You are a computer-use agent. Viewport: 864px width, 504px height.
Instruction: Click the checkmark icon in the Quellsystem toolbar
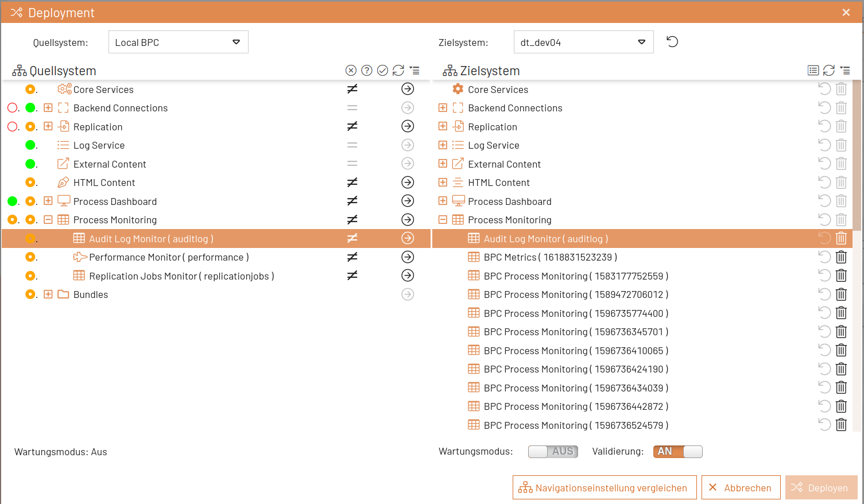(x=383, y=70)
